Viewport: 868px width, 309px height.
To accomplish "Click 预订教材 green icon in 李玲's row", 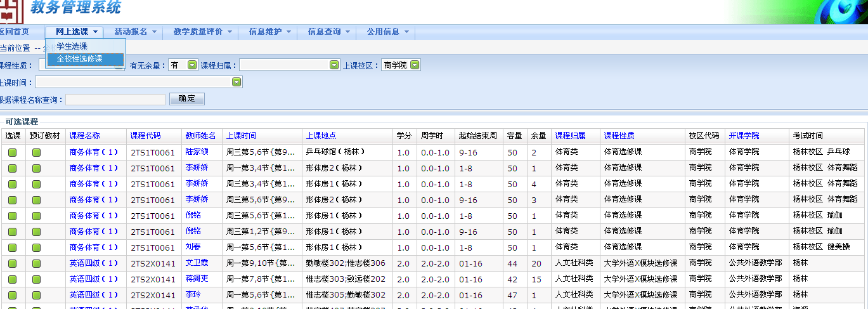I will pos(37,295).
